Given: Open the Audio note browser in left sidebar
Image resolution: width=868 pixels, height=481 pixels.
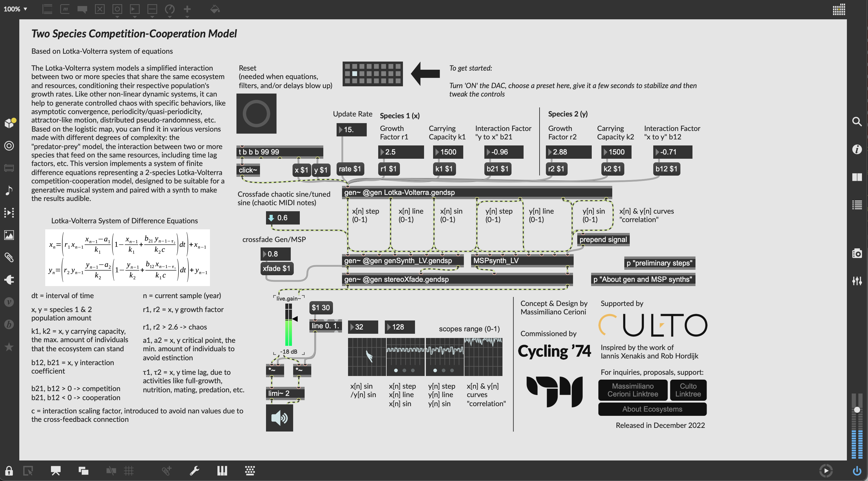Looking at the screenshot, I should 9,190.
